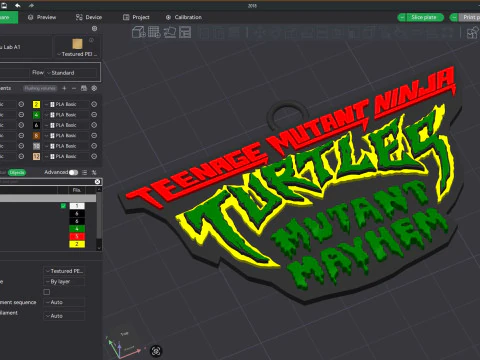Click the object list vertical scrollbar
Image resolution: width=480 pixels, height=360 pixels.
pos(99,215)
